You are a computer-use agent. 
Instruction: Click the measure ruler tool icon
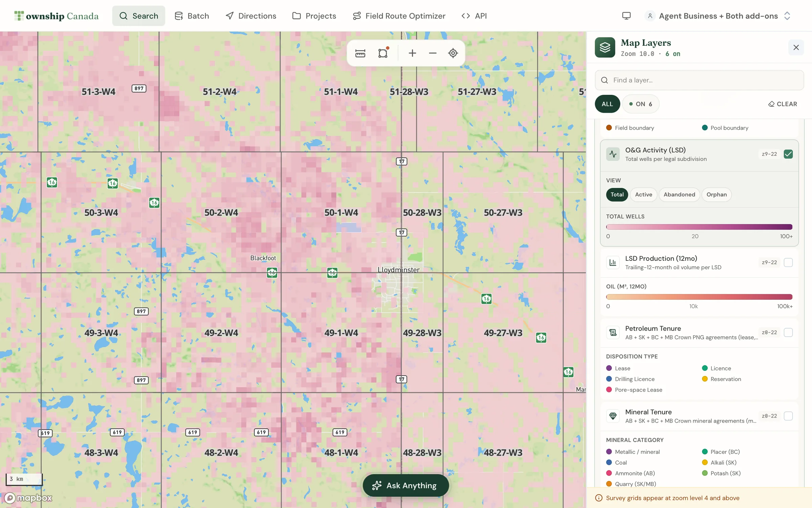point(360,53)
